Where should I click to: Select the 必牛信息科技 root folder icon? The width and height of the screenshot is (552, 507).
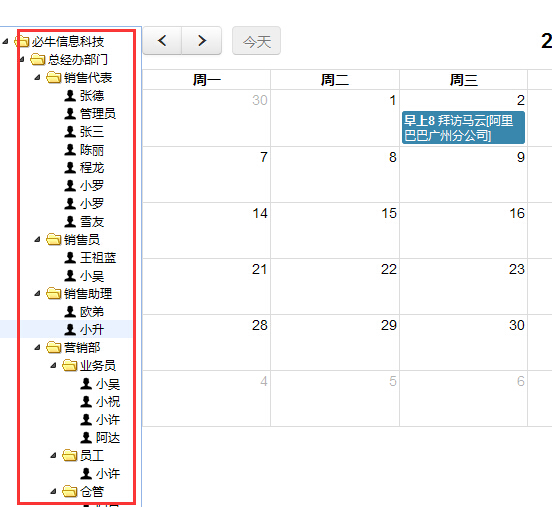tap(22, 42)
